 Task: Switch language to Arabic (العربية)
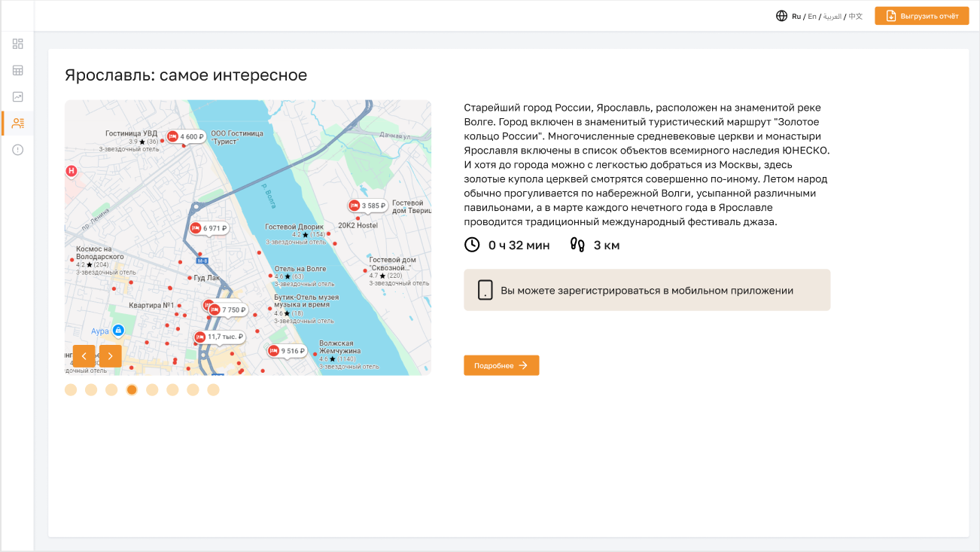coord(832,16)
